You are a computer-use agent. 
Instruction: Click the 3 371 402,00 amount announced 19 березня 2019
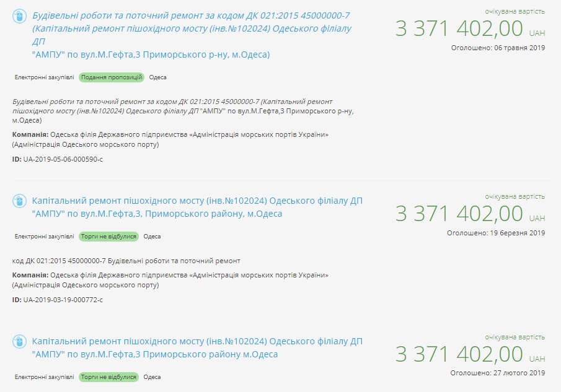click(459, 214)
